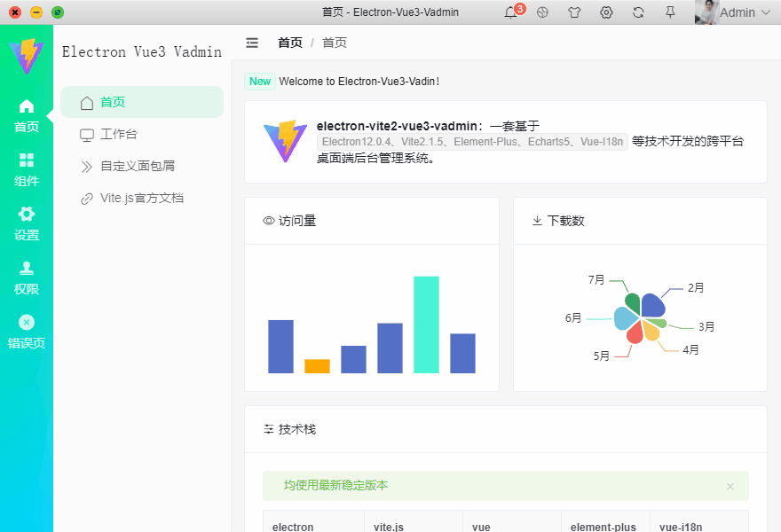Screen dimensions: 781x532
Task: Open the notifications bell showing 3 alerts
Action: (509, 12)
